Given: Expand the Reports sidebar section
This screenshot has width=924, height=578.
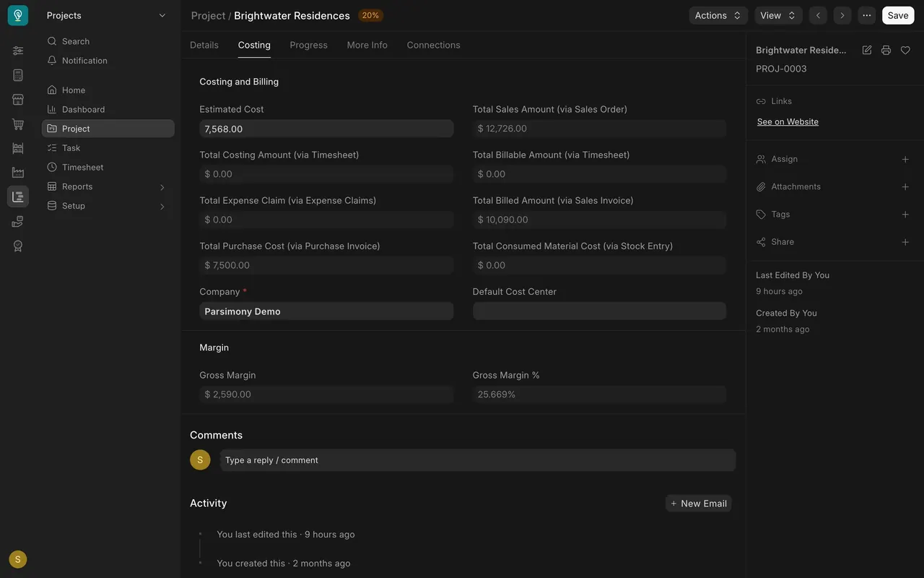Looking at the screenshot, I should click(x=108, y=186).
